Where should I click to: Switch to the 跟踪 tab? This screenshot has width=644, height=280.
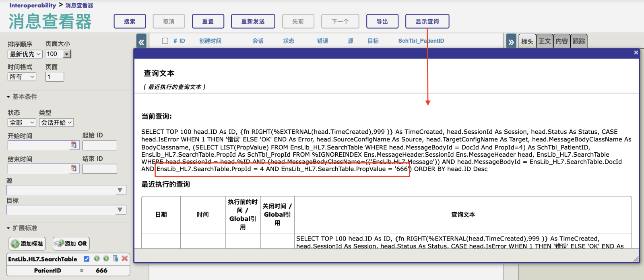(x=579, y=41)
